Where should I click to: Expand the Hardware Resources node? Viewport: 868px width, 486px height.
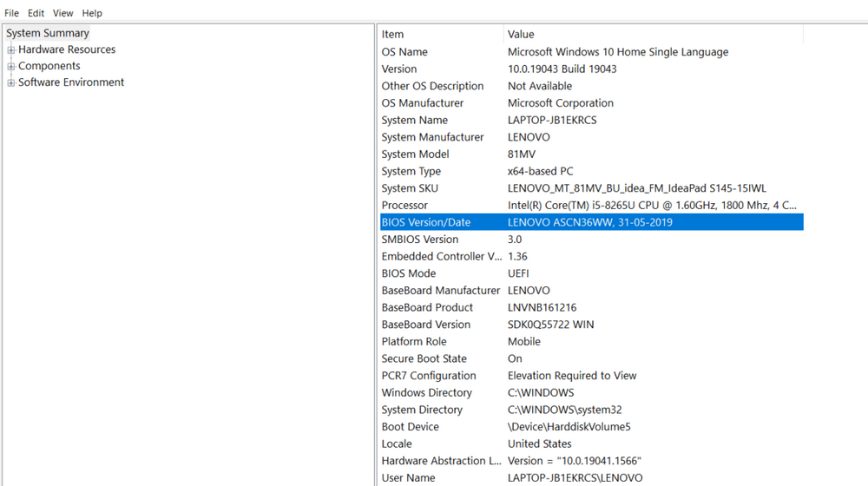(11, 50)
